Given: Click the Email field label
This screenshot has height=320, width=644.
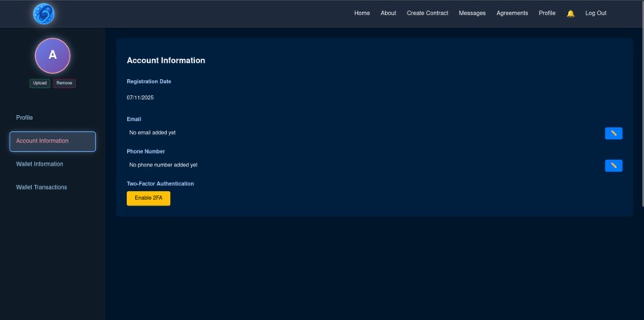Looking at the screenshot, I should (134, 119).
